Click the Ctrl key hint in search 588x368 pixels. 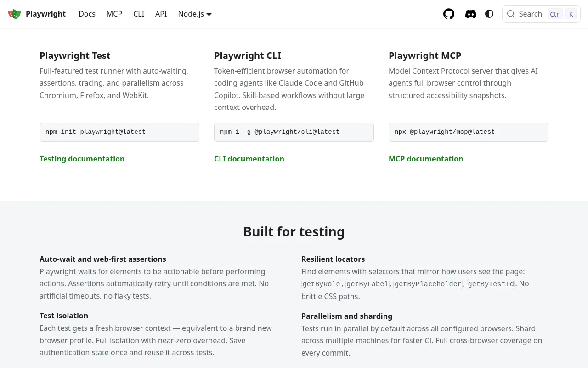[555, 14]
